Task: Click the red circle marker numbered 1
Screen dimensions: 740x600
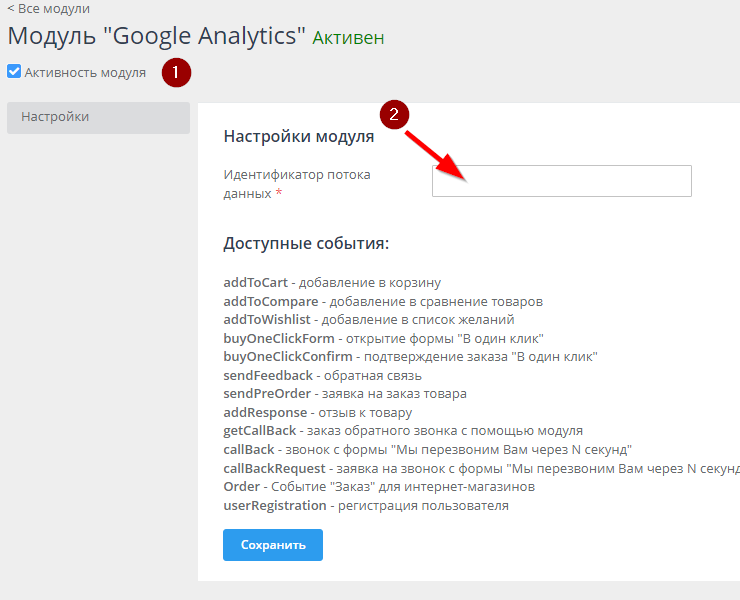Action: click(176, 73)
